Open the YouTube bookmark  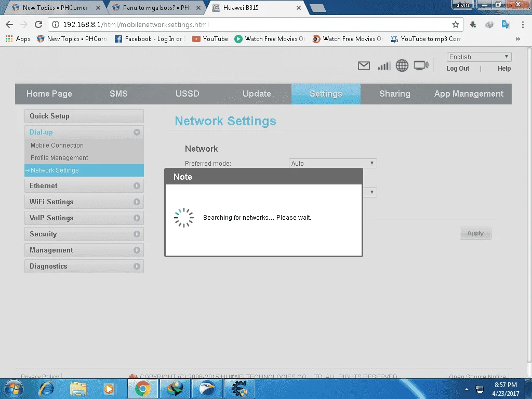pyautogui.click(x=210, y=39)
